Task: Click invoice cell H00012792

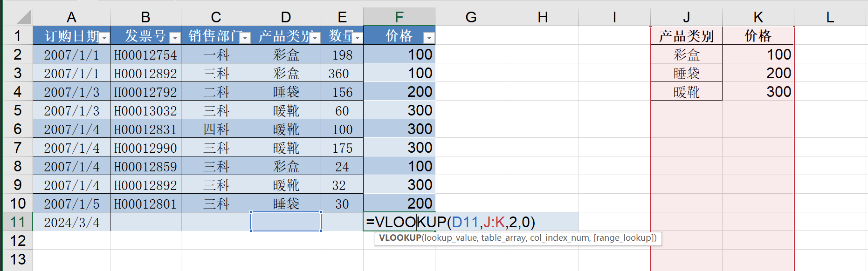Action: click(145, 92)
